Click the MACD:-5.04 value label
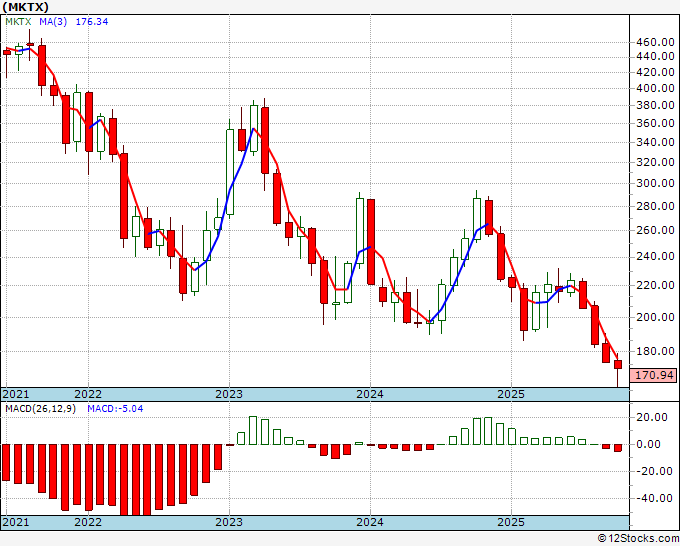680x546 pixels. pyautogui.click(x=115, y=409)
